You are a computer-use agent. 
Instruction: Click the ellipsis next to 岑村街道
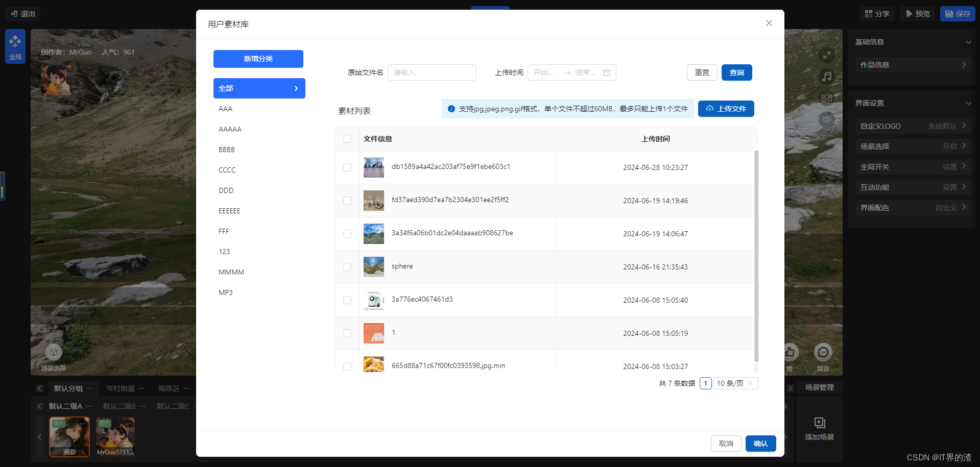141,388
